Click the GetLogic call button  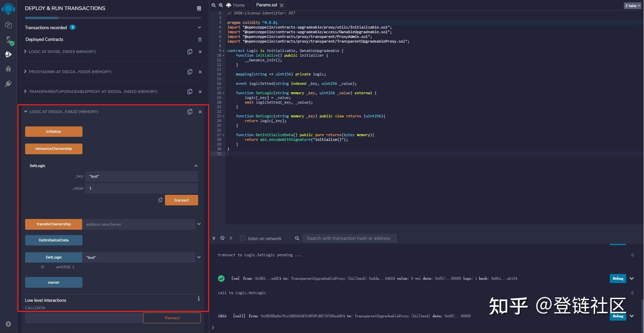tap(54, 257)
